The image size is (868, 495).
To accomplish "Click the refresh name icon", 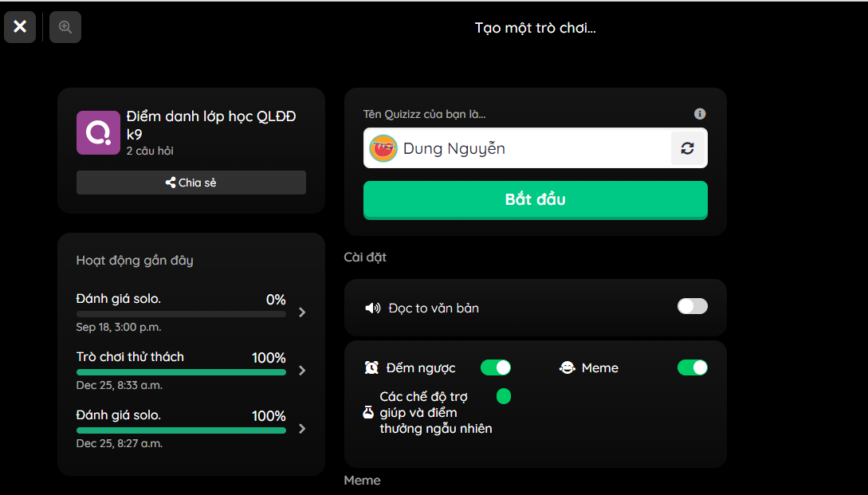I will tap(688, 148).
